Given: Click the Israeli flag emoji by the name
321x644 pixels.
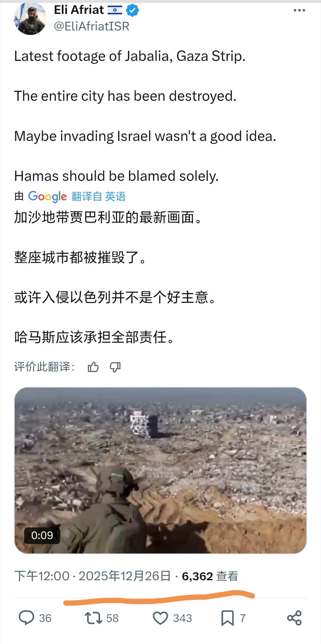Looking at the screenshot, I should tap(115, 10).
